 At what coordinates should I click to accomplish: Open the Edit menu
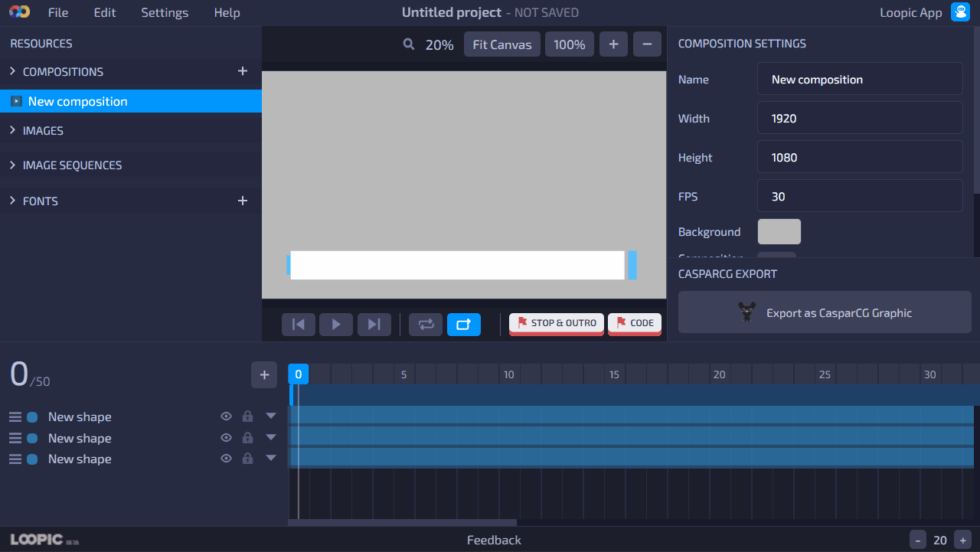coord(105,12)
